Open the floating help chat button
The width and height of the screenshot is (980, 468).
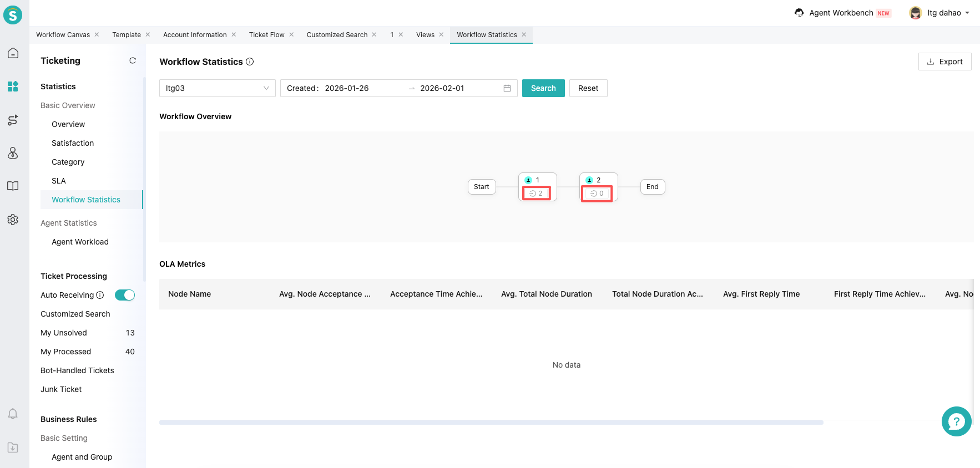[956, 421]
